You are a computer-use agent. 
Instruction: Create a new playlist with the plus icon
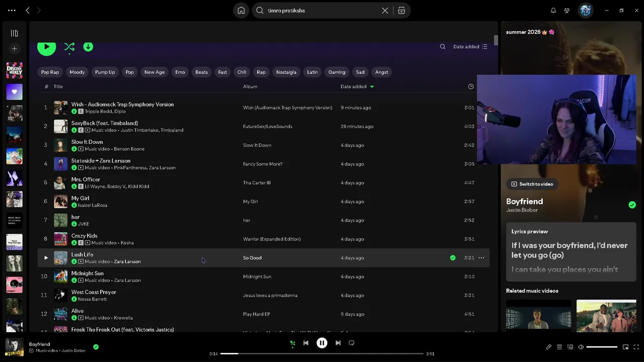pos(14,49)
